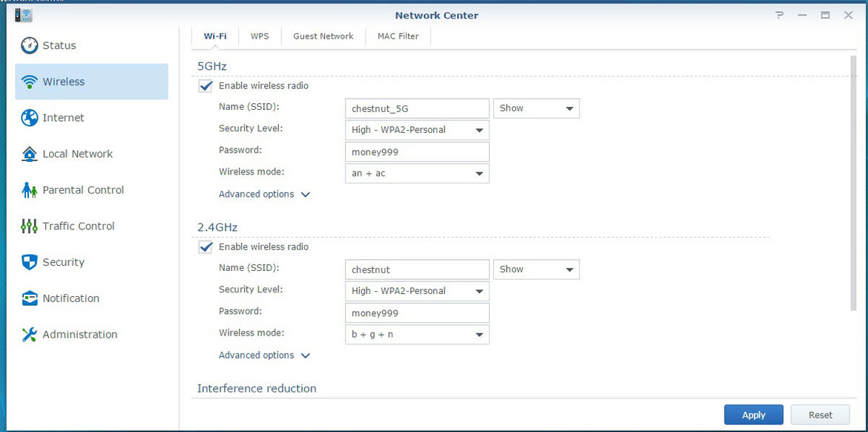Click the 5GHz section heading

(212, 67)
